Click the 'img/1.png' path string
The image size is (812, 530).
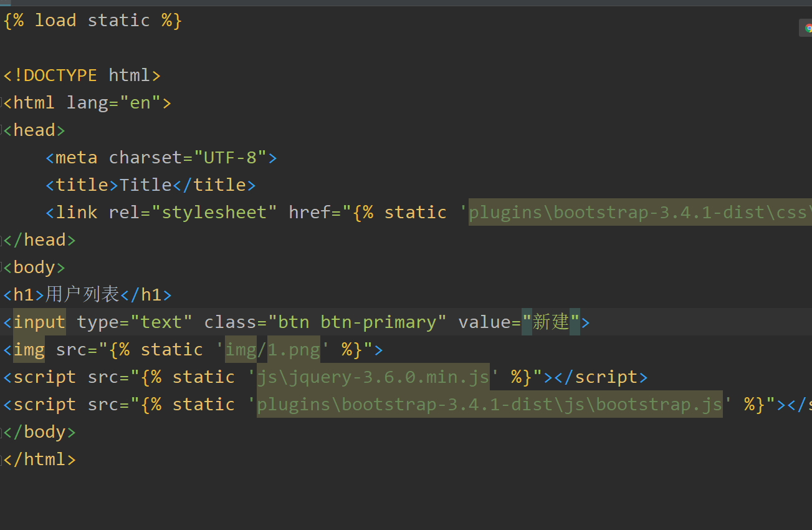(x=272, y=350)
